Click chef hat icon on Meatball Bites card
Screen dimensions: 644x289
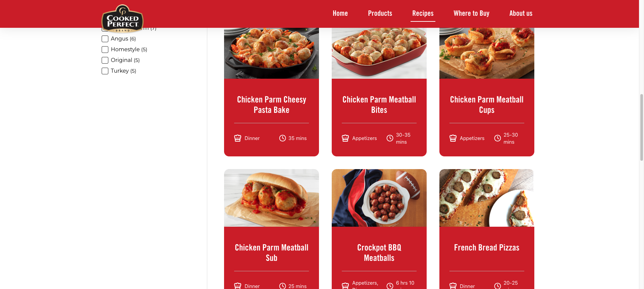(x=345, y=138)
